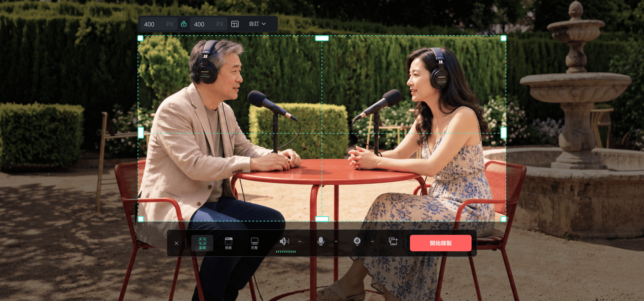Expand the webcam options chevron

coord(372,241)
